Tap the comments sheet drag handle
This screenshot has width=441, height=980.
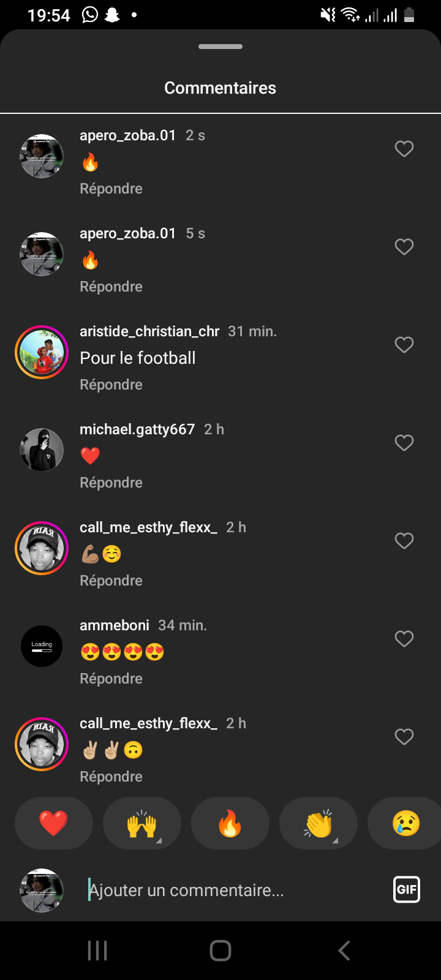pos(221,47)
